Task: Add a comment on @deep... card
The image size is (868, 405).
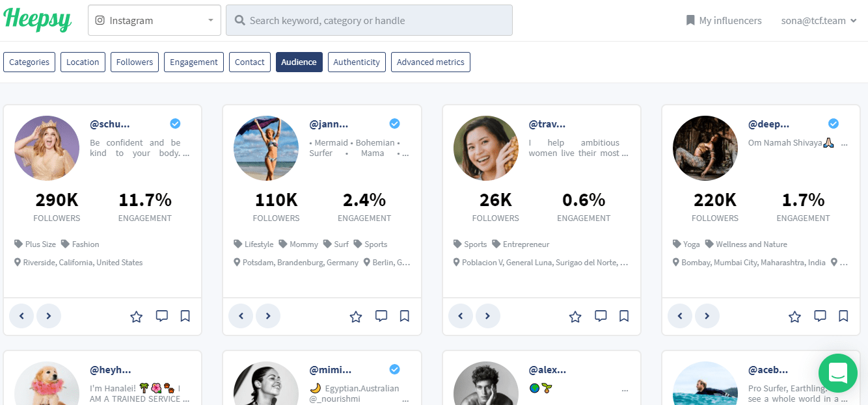Action: pyautogui.click(x=820, y=317)
